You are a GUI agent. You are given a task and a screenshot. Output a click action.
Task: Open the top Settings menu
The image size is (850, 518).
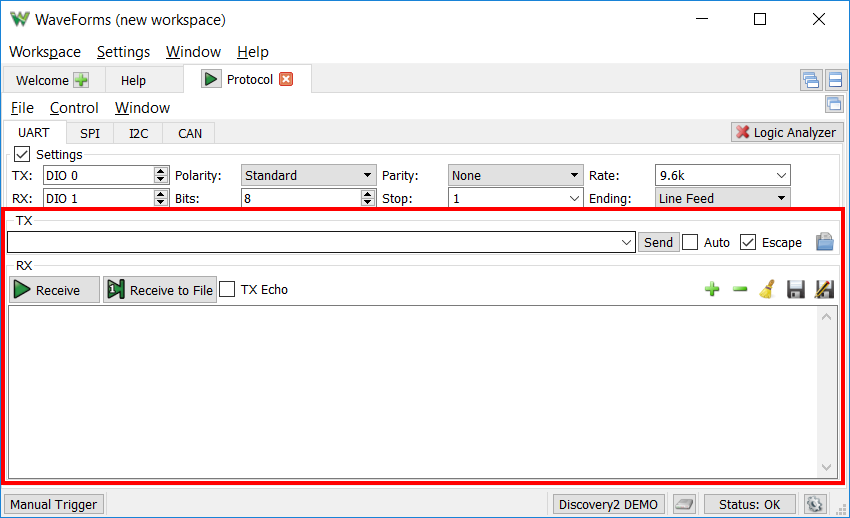click(124, 52)
